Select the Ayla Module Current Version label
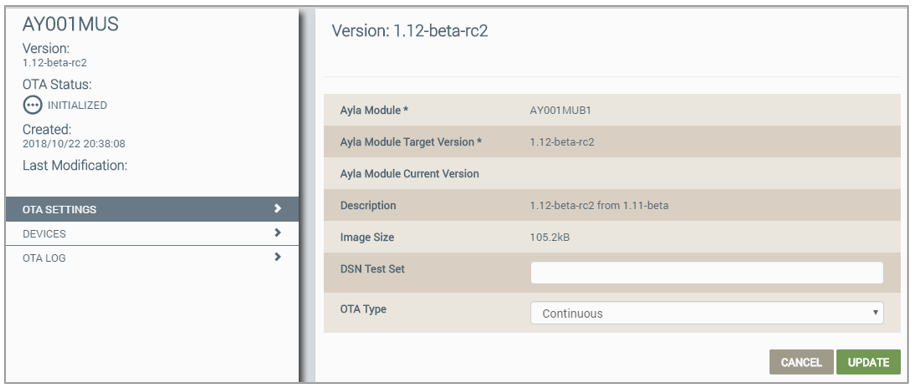The width and height of the screenshot is (912, 389). point(409,173)
